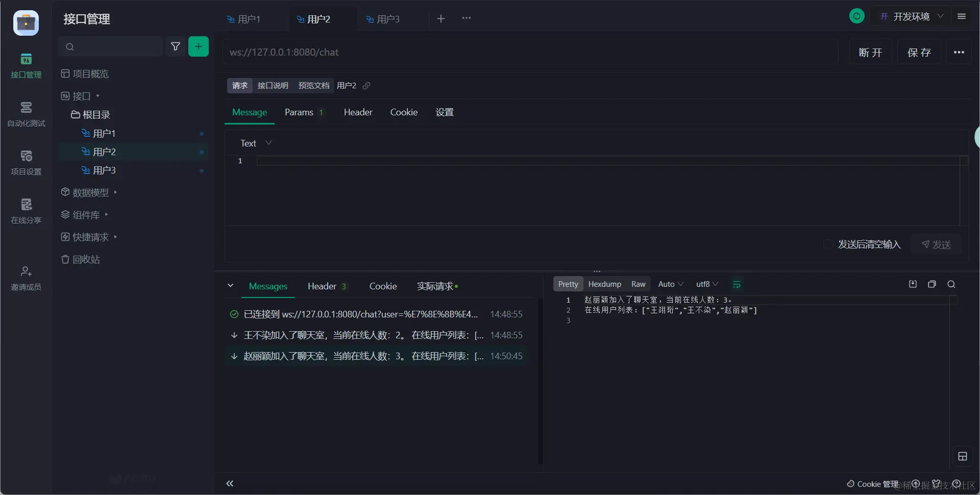The width and height of the screenshot is (980, 495).
Task: Select the Params request tab
Action: (x=304, y=112)
